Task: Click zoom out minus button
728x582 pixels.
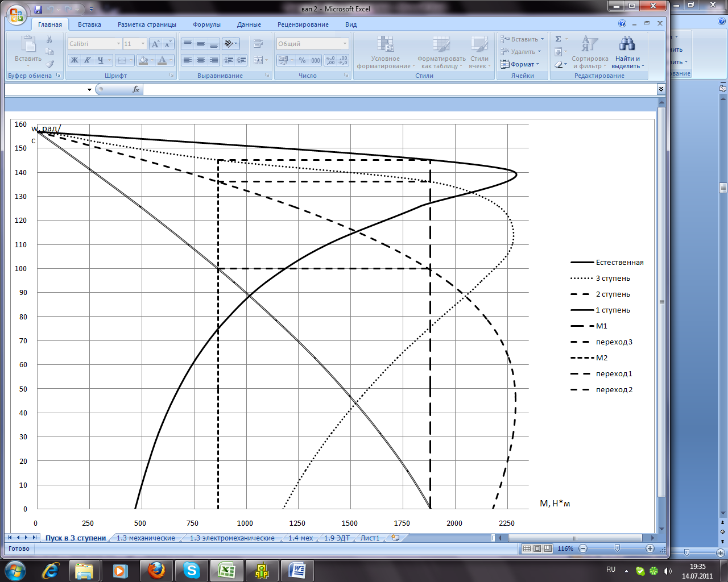Action: coord(583,548)
